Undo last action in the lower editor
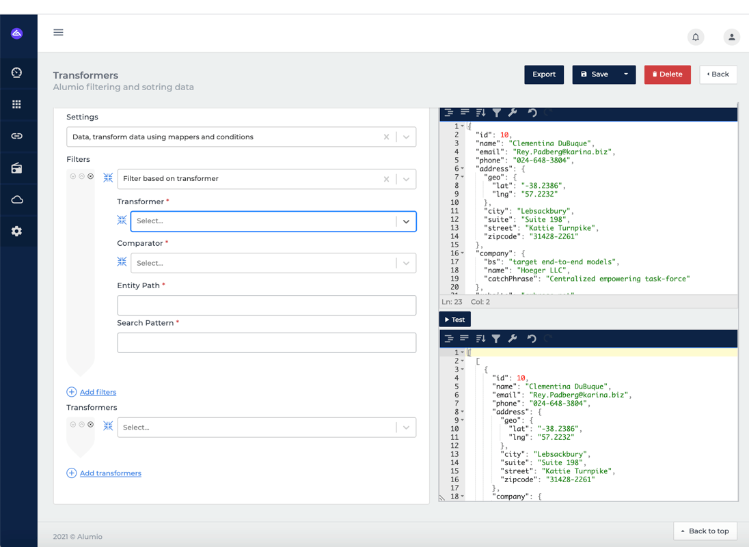 (532, 339)
